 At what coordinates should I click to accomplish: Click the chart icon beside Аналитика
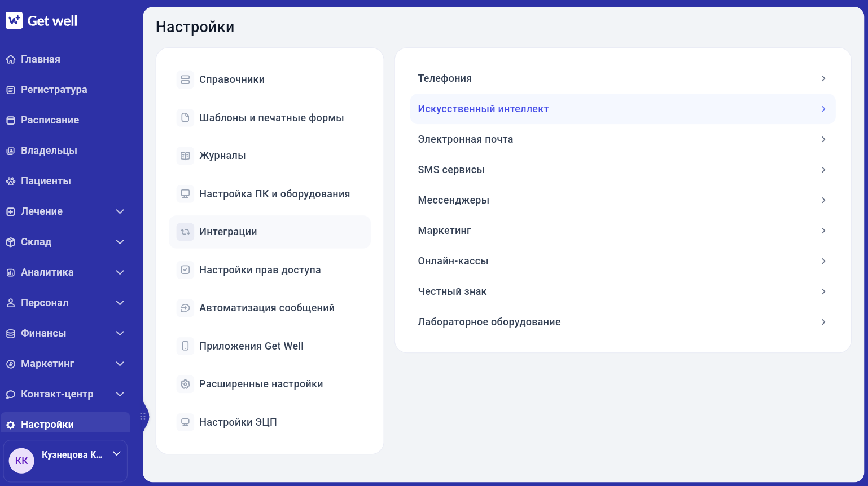(x=11, y=272)
